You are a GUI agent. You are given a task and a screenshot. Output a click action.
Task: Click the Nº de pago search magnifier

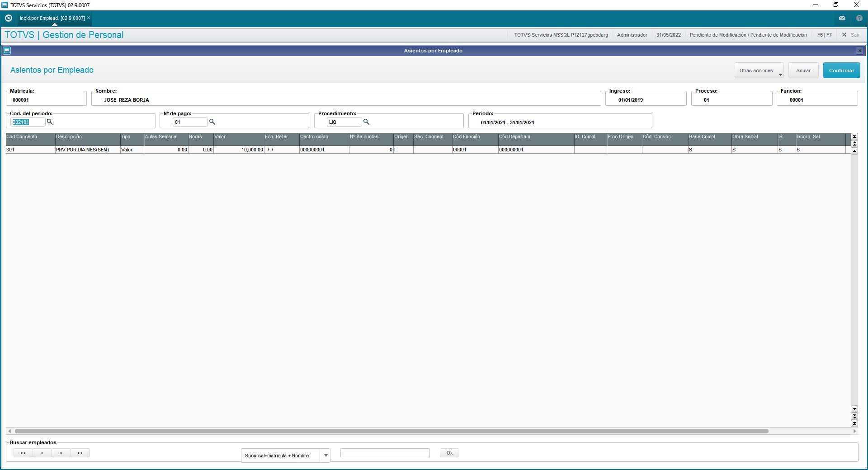[212, 122]
